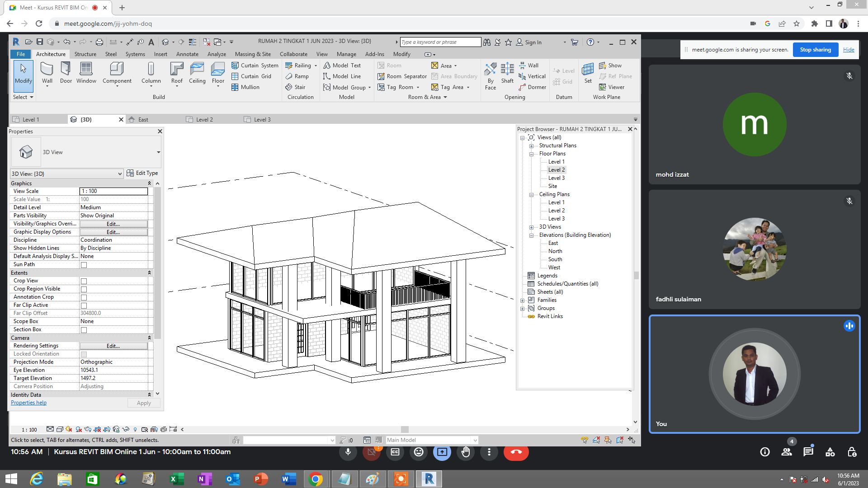
Task: Enable the Crop View checkbox
Action: pyautogui.click(x=84, y=281)
